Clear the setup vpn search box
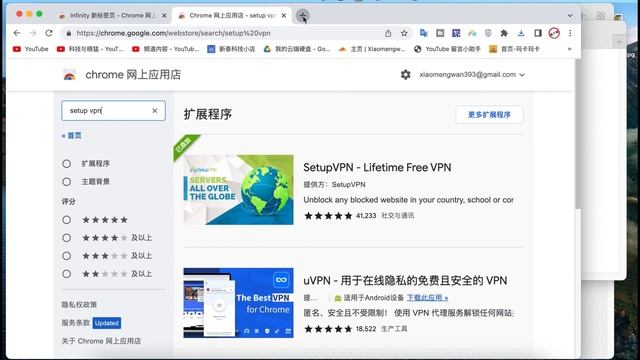The image size is (640, 360). 155,111
